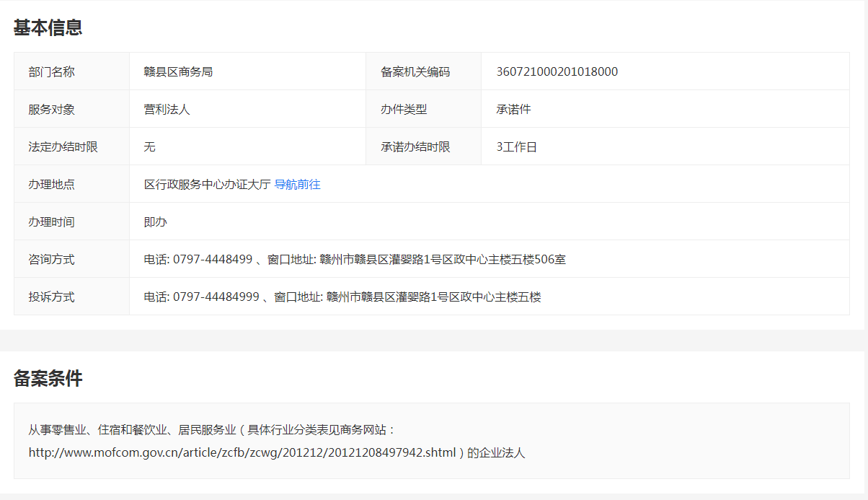The width and height of the screenshot is (868, 500).
Task: Click the 部门名称 label cell
Action: pos(71,71)
